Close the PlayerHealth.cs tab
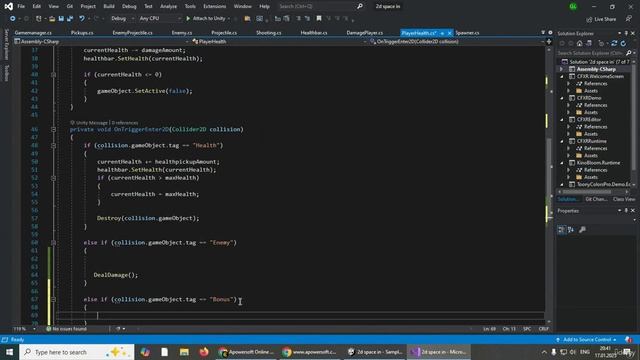 [x=449, y=33]
